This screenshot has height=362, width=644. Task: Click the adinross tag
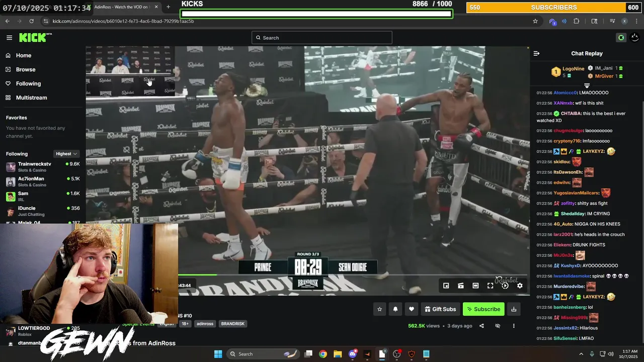click(205, 324)
